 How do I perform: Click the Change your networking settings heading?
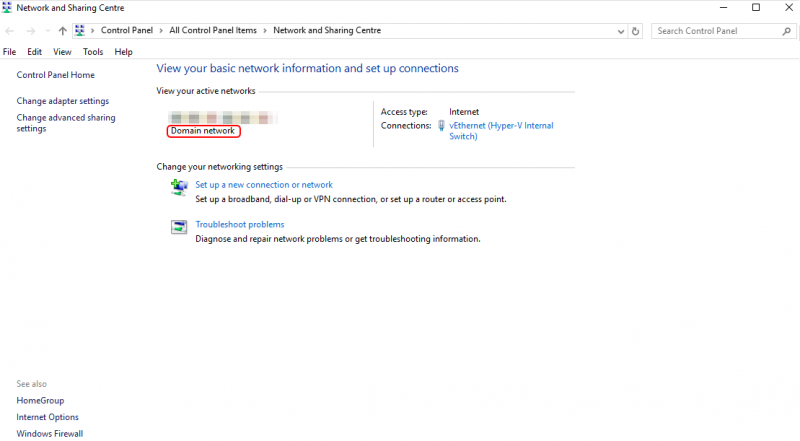[219, 167]
